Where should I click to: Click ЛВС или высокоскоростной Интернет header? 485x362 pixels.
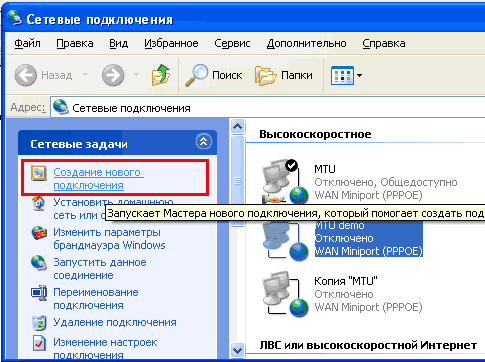click(x=368, y=345)
